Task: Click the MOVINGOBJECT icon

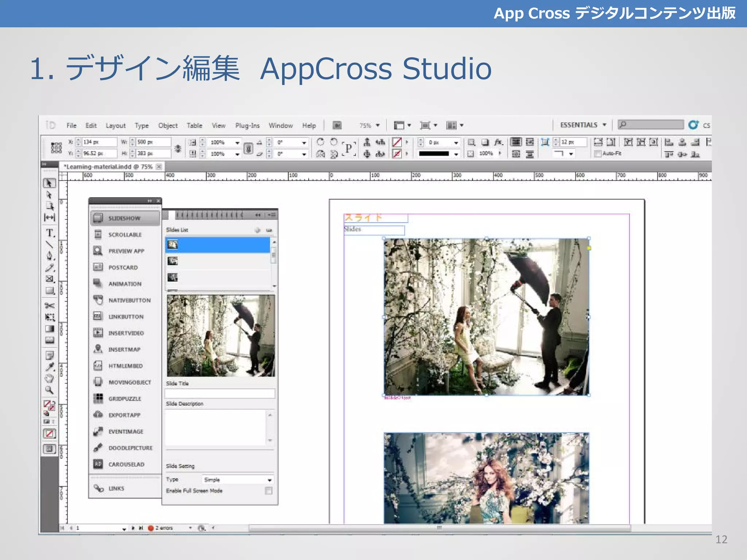Action: click(98, 382)
